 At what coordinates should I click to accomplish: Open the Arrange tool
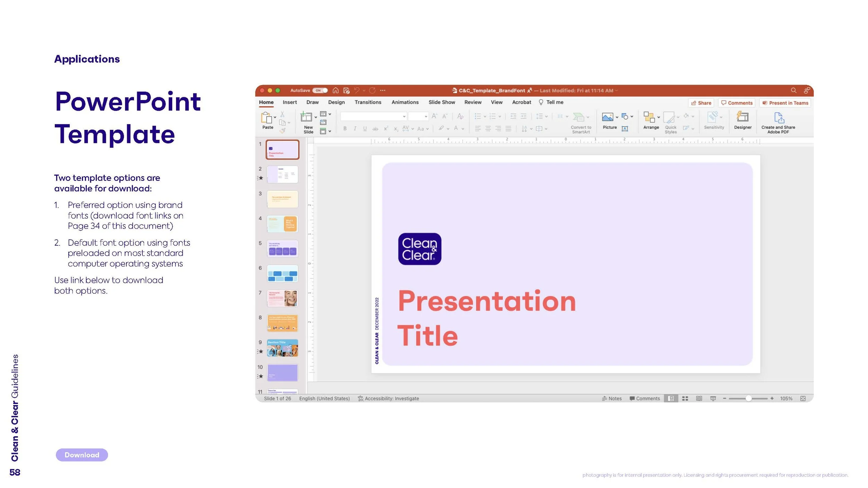coord(649,117)
